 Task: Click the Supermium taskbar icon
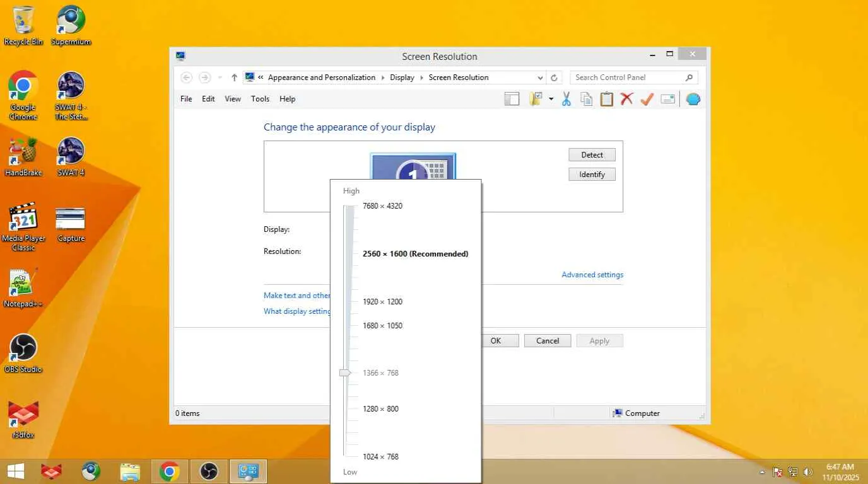(x=91, y=471)
